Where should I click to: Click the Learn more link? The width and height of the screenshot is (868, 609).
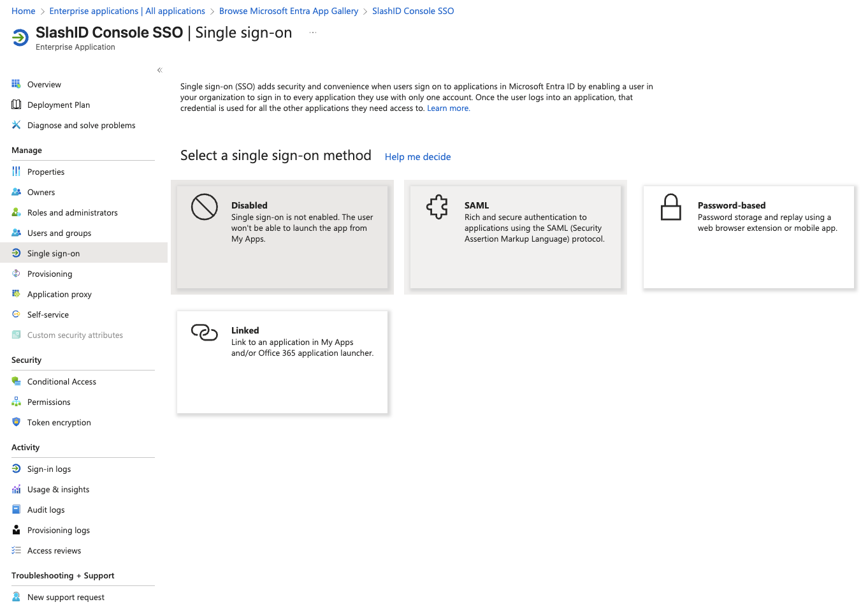448,108
